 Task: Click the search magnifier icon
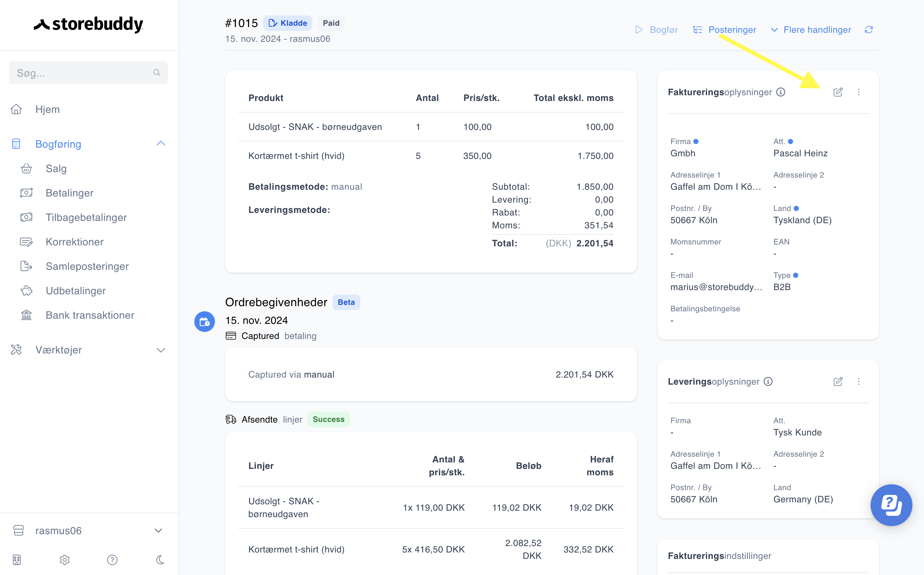click(x=157, y=73)
